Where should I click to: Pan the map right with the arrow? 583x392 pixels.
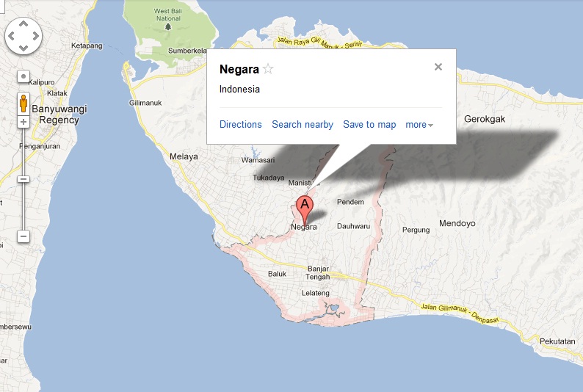tap(36, 37)
